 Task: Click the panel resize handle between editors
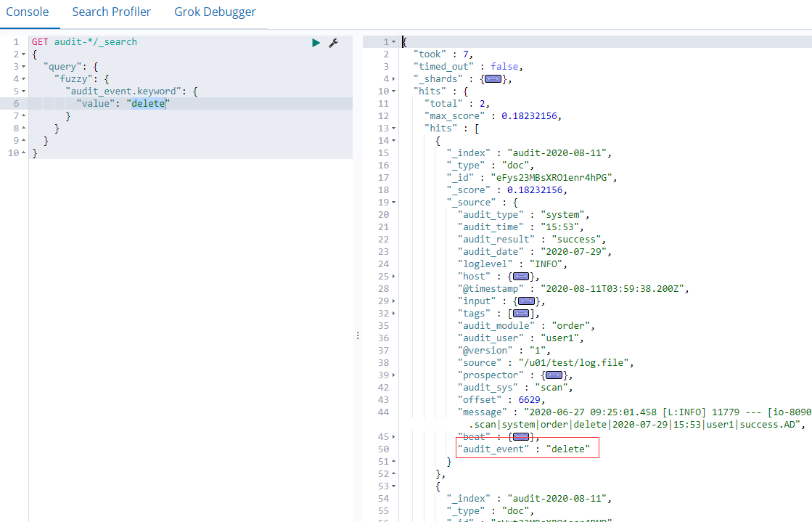(357, 335)
